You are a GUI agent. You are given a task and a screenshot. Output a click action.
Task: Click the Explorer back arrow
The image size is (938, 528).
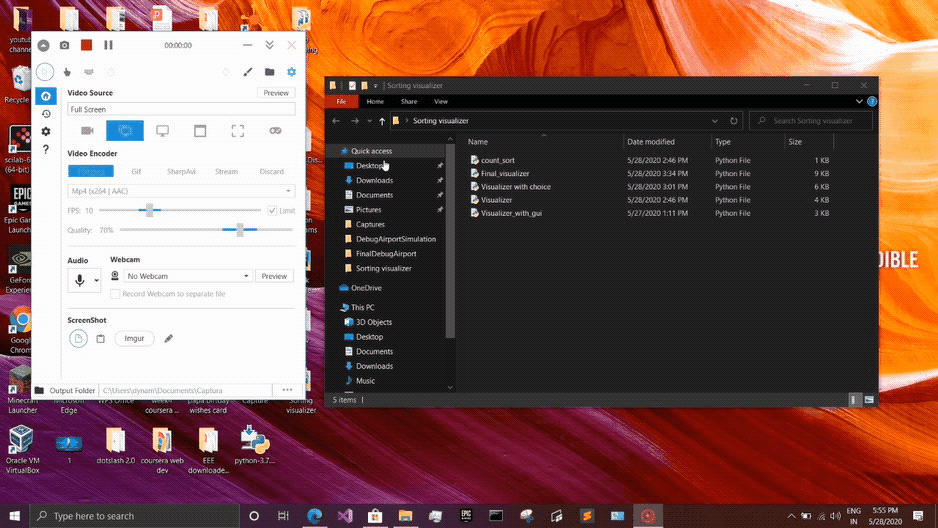click(336, 121)
